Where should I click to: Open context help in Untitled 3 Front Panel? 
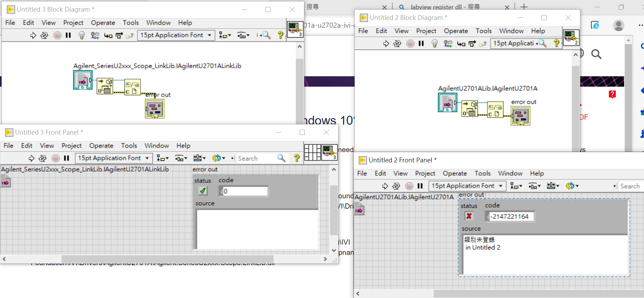click(x=297, y=158)
